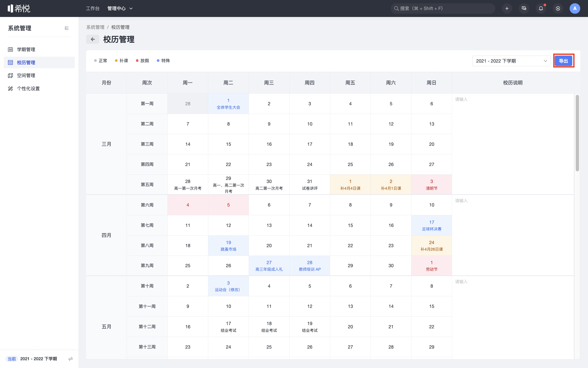This screenshot has width=588, height=368.
Task: Select red day 5 in 第六周
Action: (228, 205)
